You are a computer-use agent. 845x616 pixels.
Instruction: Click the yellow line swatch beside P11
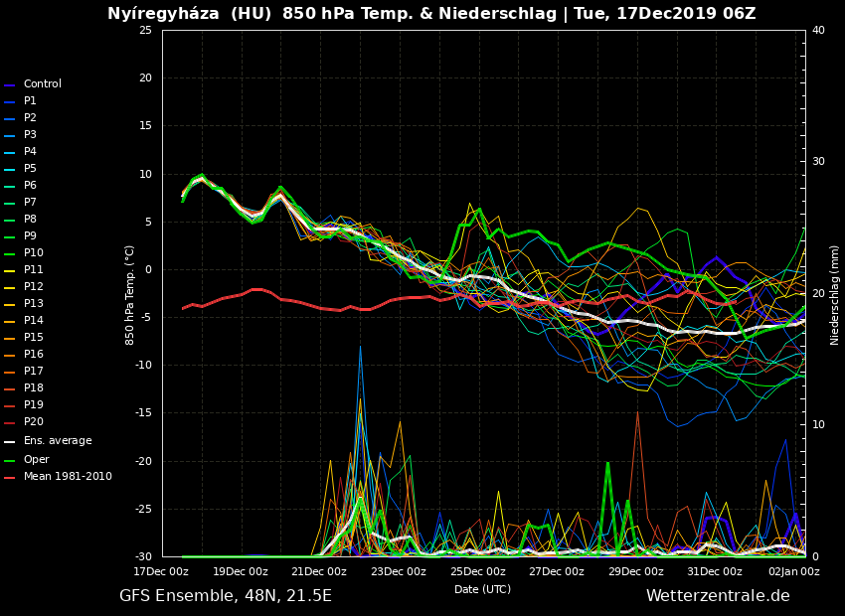pyautogui.click(x=10, y=271)
